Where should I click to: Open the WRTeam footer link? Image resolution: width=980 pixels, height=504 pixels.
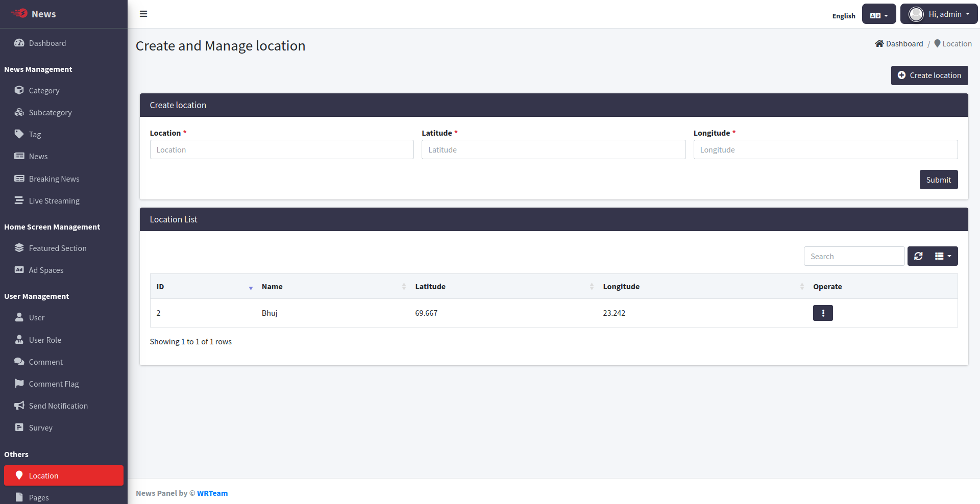[212, 493]
